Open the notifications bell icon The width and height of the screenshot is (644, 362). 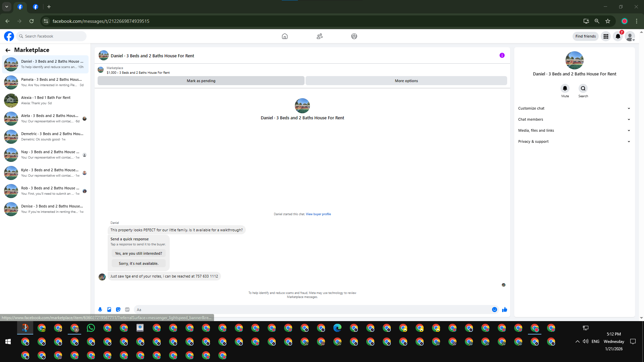pos(618,36)
